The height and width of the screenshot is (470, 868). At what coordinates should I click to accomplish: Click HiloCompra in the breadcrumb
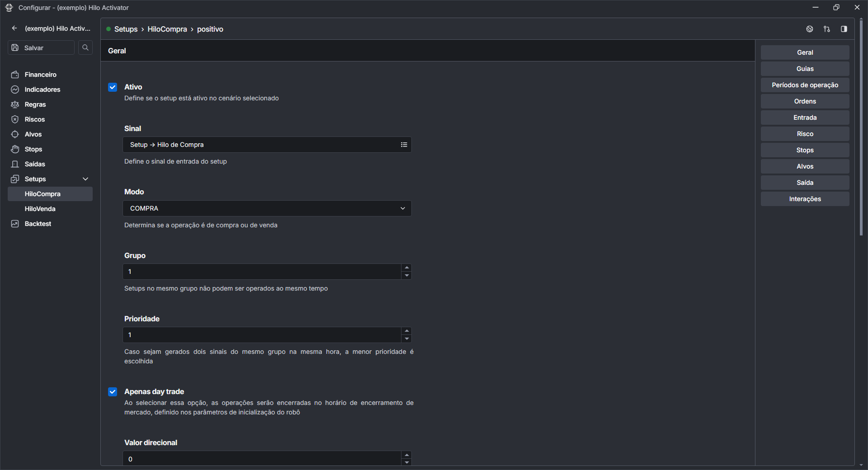tap(167, 29)
